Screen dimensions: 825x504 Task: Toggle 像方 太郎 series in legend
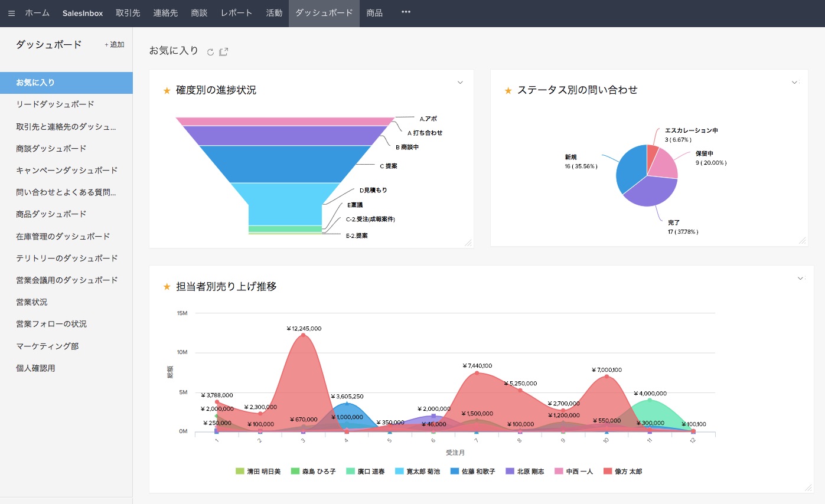click(622, 472)
